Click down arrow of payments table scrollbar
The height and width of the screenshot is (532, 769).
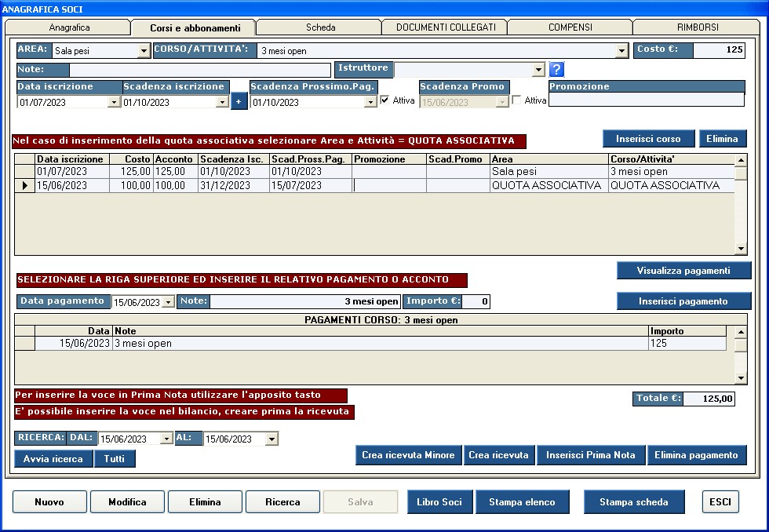pos(741,378)
